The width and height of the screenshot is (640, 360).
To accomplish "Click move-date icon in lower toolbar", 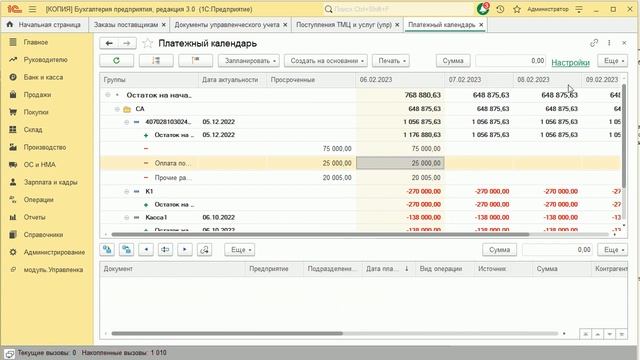I will 165,249.
